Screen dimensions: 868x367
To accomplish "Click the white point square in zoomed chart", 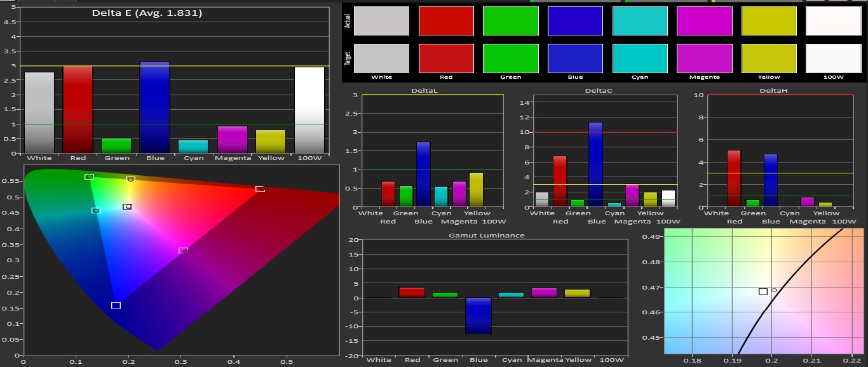I will tap(763, 291).
